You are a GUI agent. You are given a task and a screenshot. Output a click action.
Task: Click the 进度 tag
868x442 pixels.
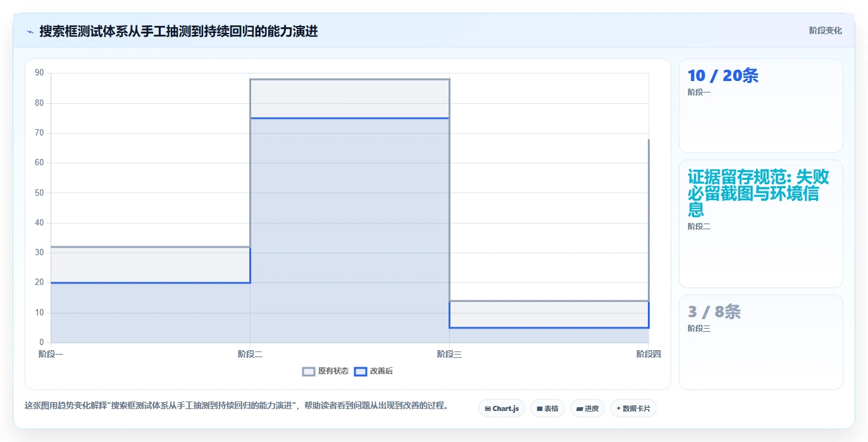tap(587, 408)
